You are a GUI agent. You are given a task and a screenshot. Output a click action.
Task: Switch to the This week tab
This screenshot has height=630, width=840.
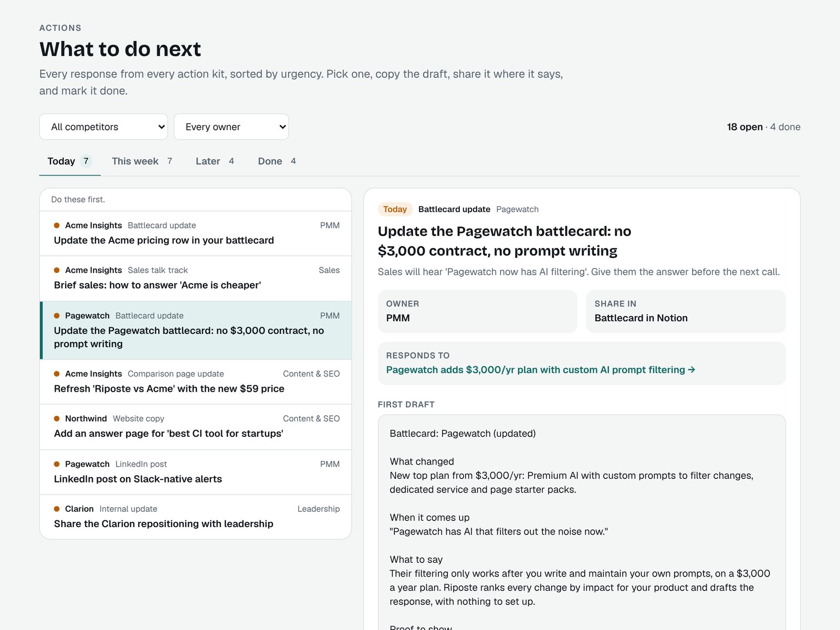[142, 161]
